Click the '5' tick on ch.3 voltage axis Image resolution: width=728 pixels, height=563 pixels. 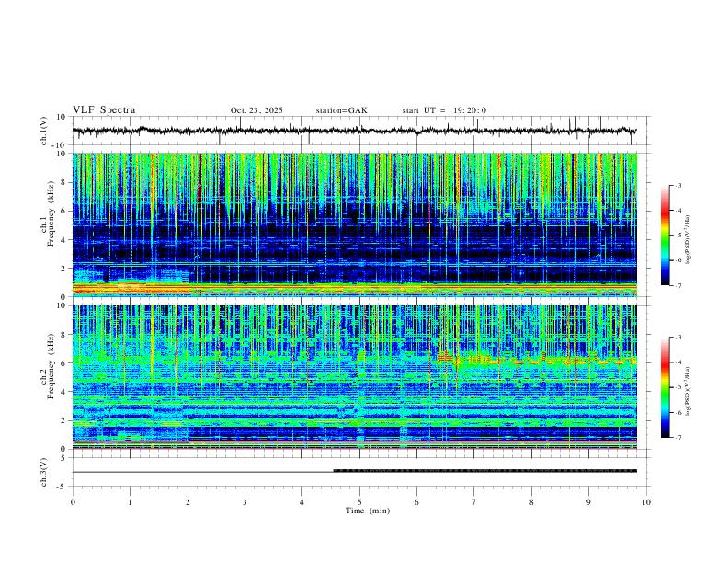[x=63, y=458]
